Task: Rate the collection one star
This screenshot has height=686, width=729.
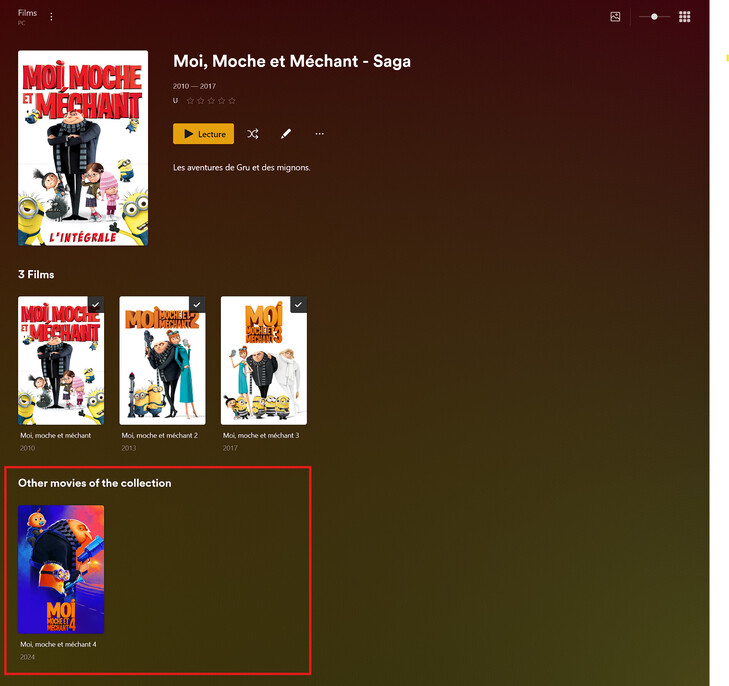Action: point(190,101)
